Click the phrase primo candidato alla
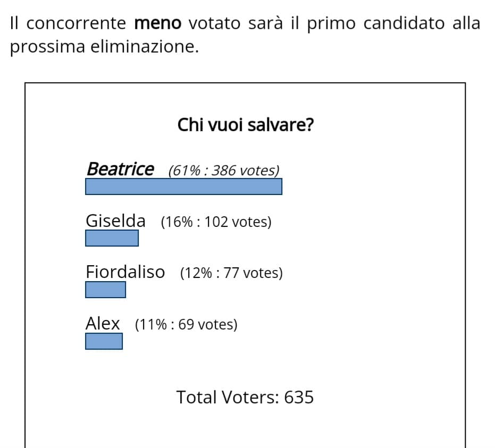The height and width of the screenshot is (448, 495). point(393,23)
